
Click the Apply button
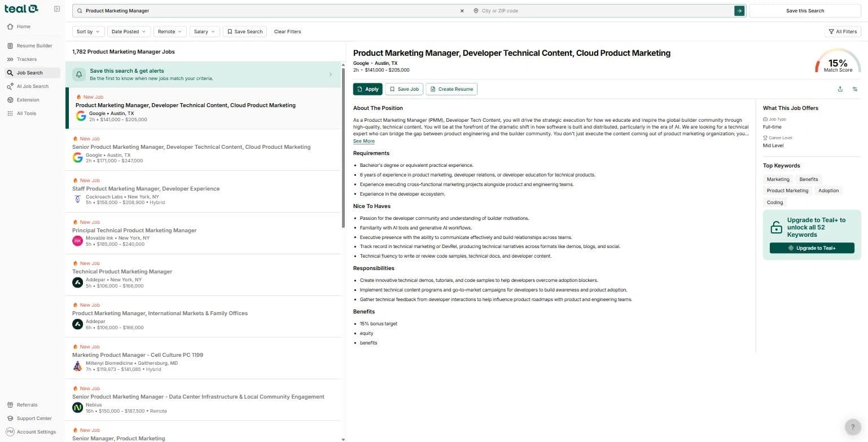click(367, 89)
